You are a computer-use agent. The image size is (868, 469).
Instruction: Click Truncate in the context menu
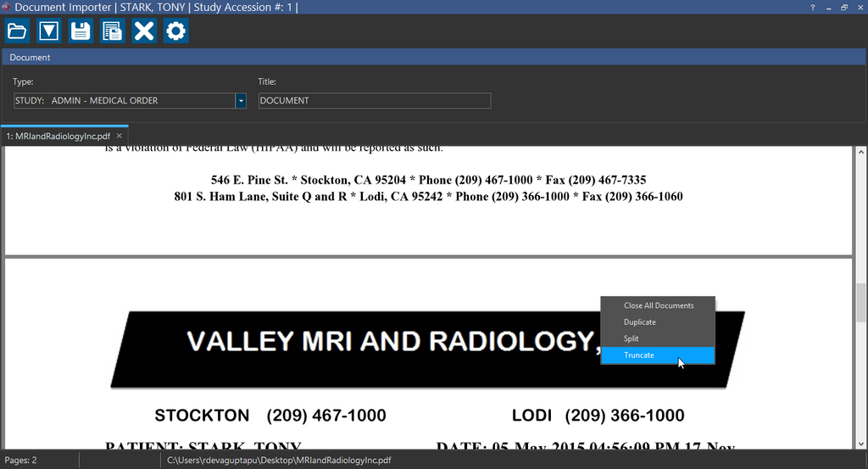(639, 355)
